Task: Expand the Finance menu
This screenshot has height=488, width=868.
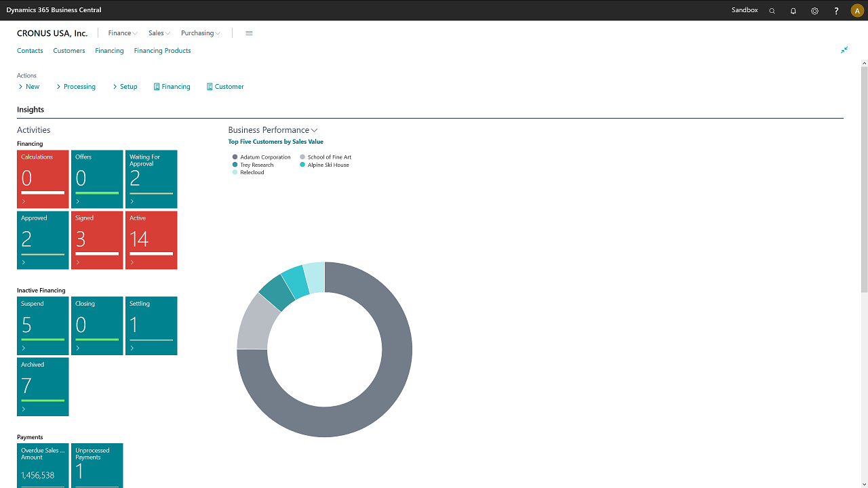Action: (x=123, y=33)
